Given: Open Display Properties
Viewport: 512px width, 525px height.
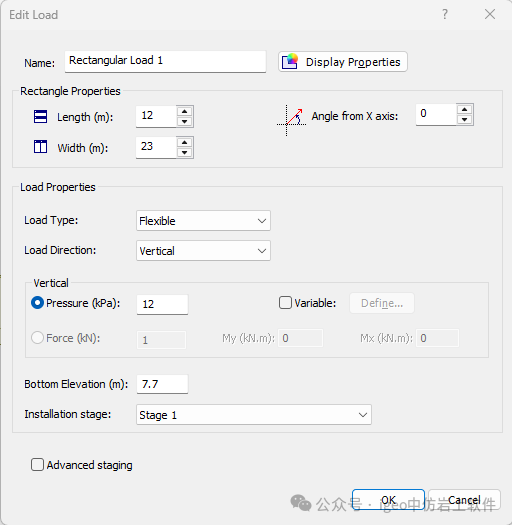Looking at the screenshot, I should (343, 62).
